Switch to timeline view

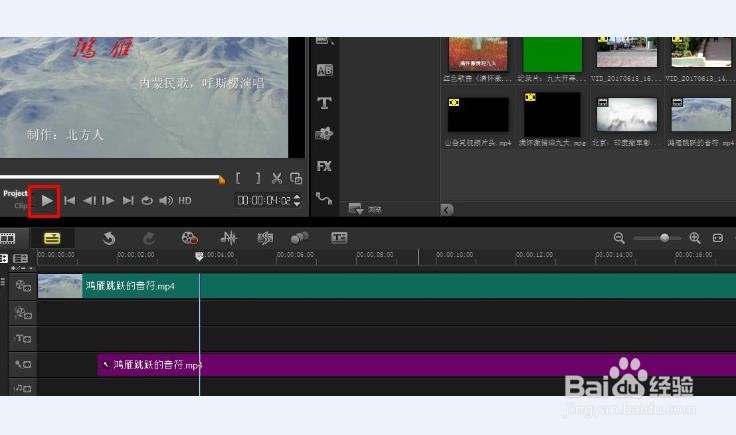point(52,238)
